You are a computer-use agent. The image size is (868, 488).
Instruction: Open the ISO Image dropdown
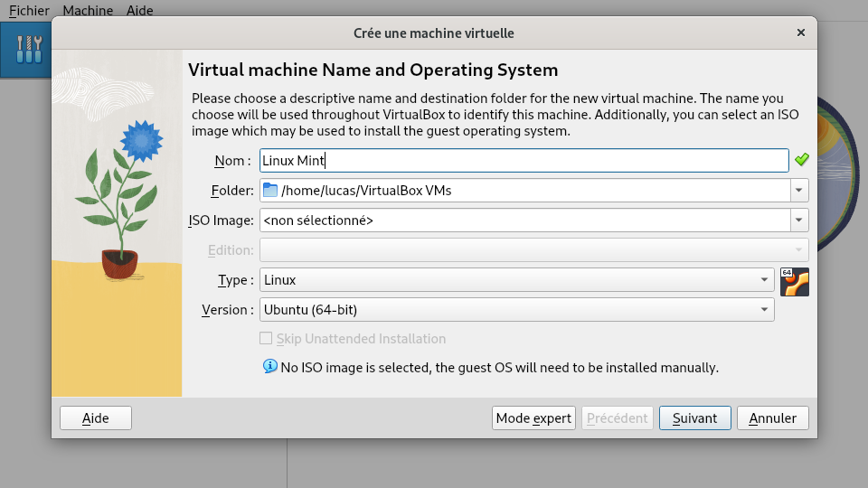coord(798,221)
